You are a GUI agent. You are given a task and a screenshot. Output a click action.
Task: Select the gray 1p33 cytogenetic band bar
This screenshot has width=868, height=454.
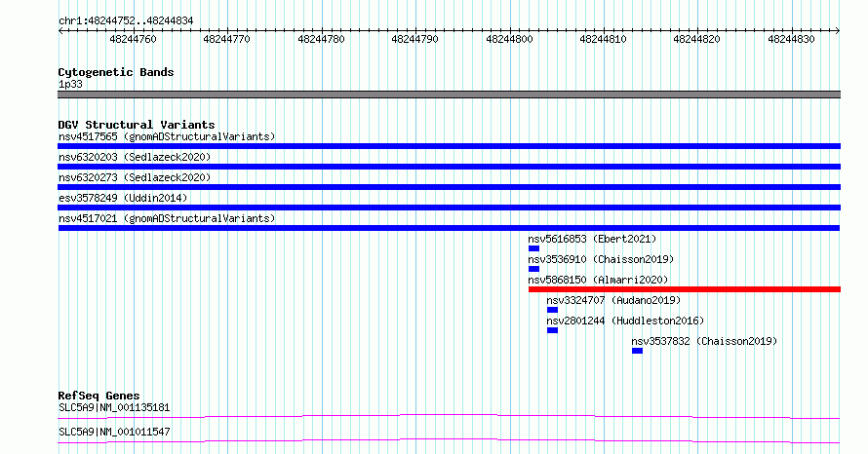point(449,95)
